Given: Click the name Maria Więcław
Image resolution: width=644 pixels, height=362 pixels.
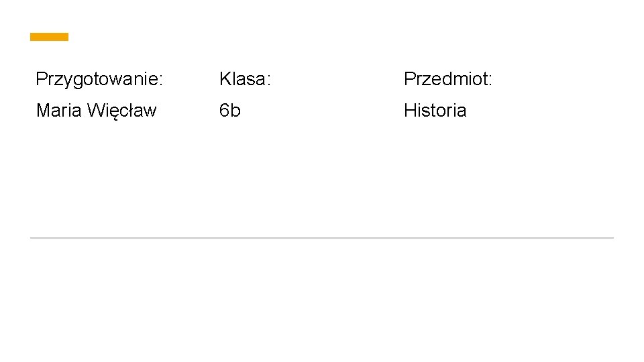Looking at the screenshot, I should coord(96,111).
